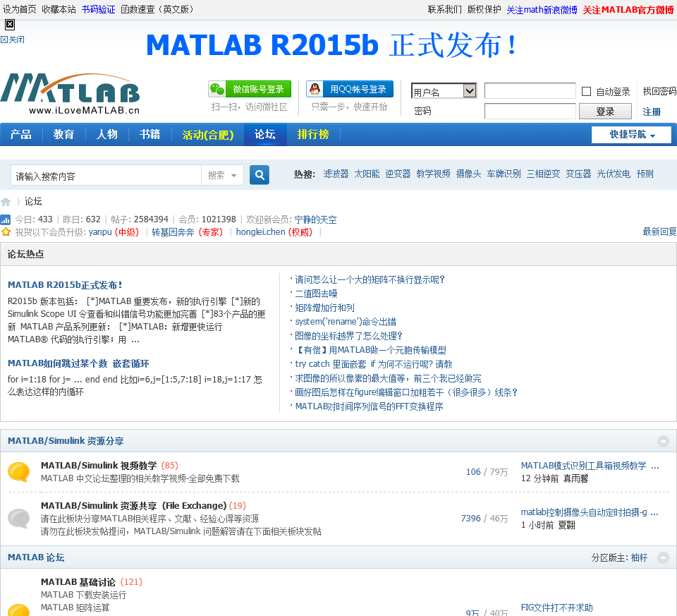Search hot keyword 逆变器
Image resolution: width=677 pixels, height=616 pixels.
[398, 174]
